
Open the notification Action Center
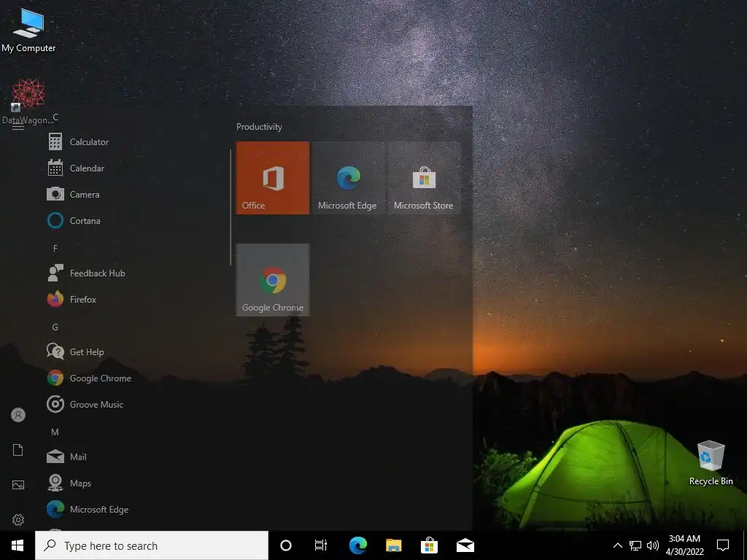[723, 545]
